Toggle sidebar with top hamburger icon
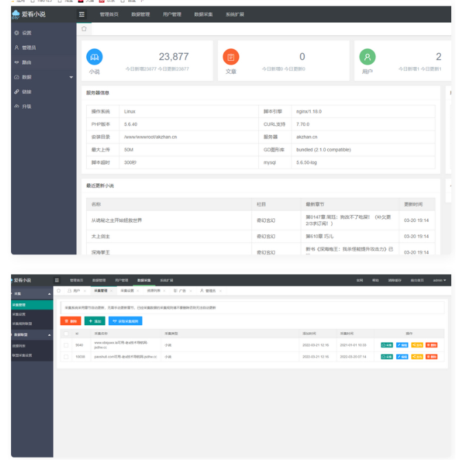 [82, 14]
